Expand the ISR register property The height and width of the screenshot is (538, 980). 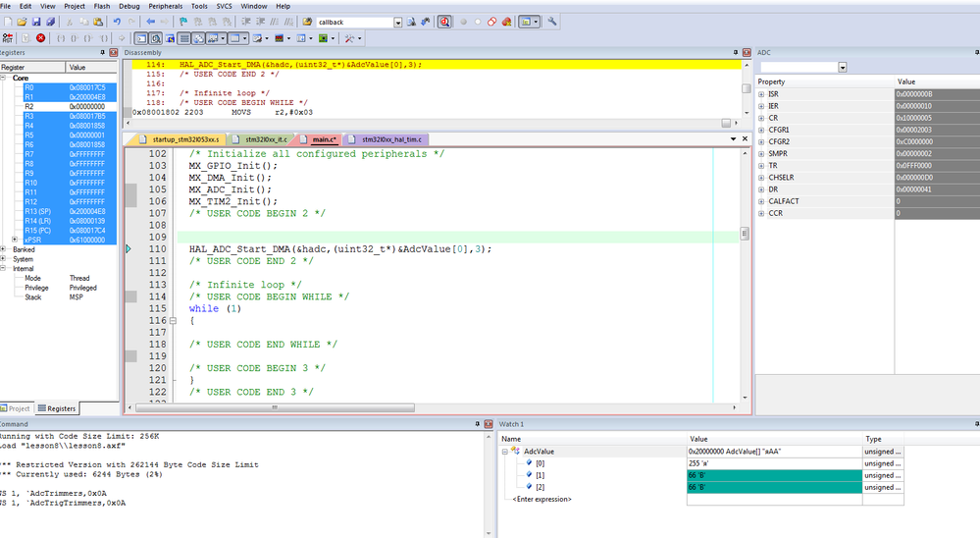coord(761,94)
